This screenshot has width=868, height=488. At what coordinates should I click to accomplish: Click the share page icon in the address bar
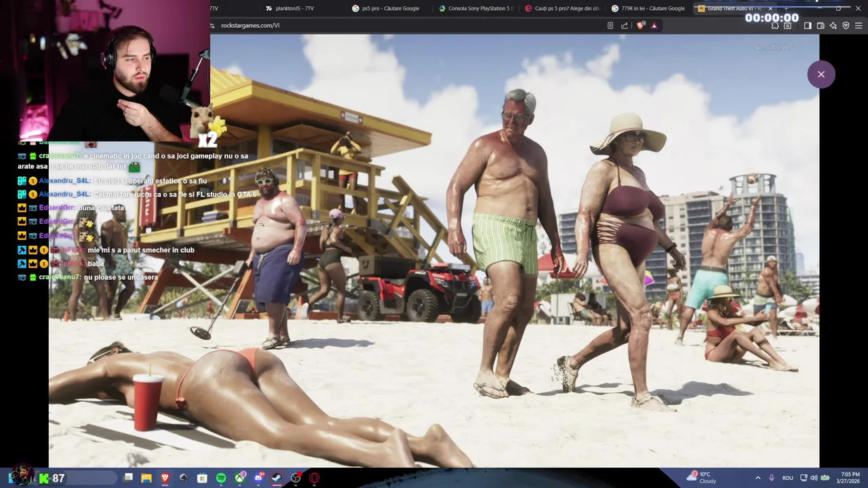[x=625, y=26]
